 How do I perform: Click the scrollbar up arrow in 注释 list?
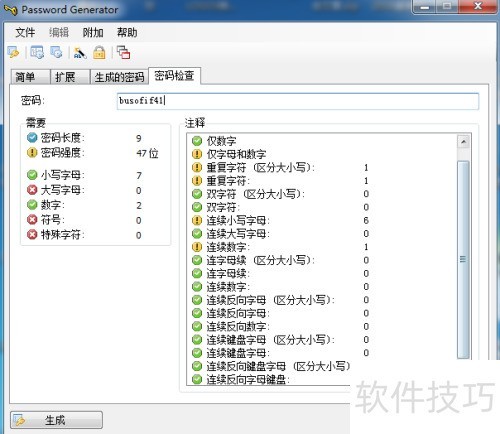click(463, 142)
